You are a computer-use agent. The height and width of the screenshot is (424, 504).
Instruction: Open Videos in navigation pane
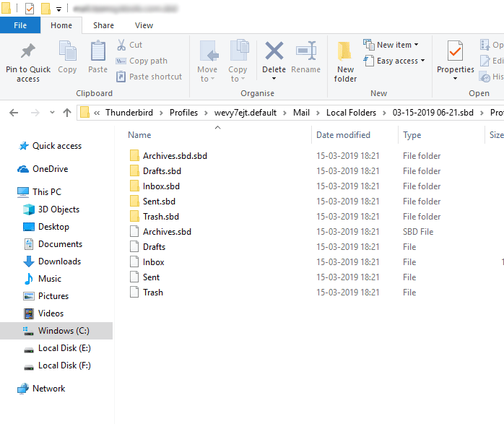pyautogui.click(x=51, y=313)
